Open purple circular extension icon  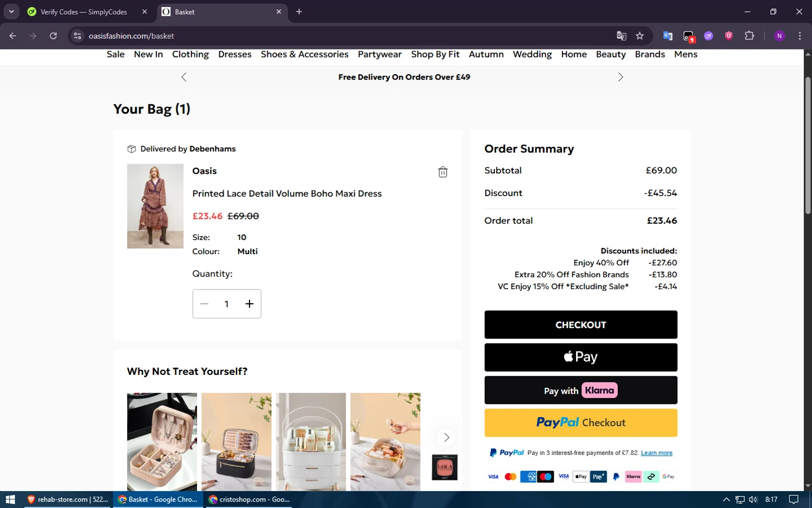coord(709,36)
